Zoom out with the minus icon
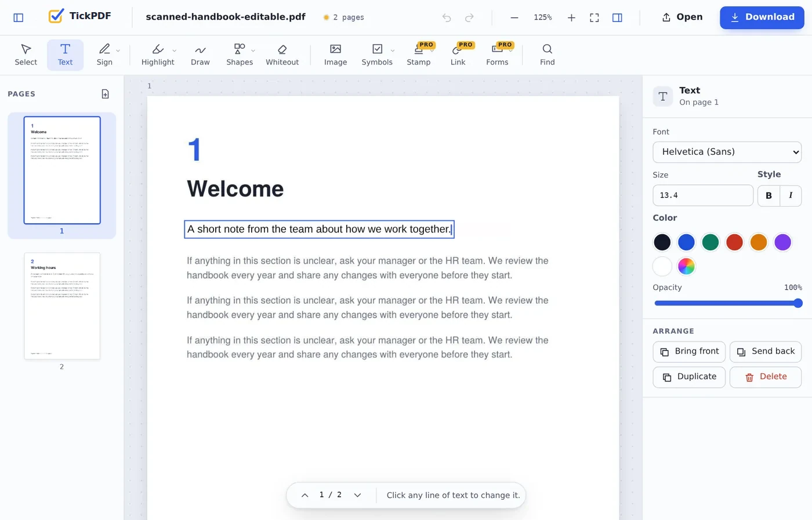Screen dimensions: 812x520 [x=514, y=17]
